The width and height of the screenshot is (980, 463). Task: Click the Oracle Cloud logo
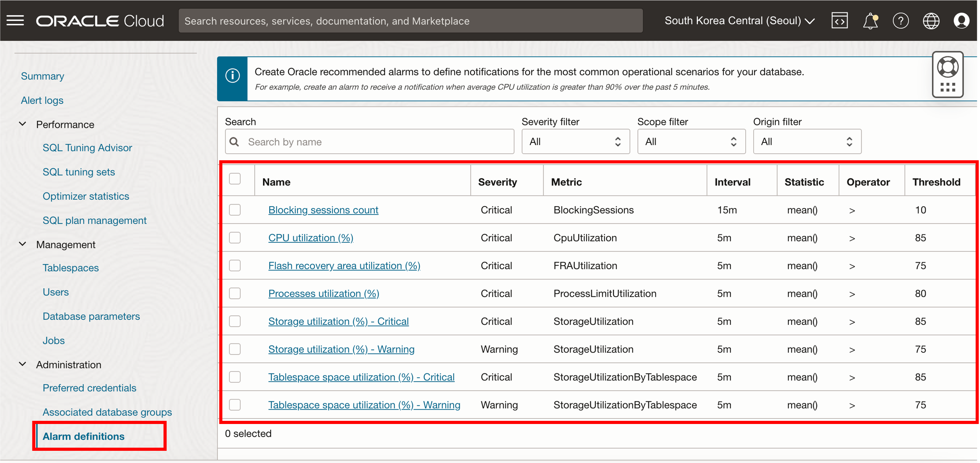pyautogui.click(x=100, y=21)
